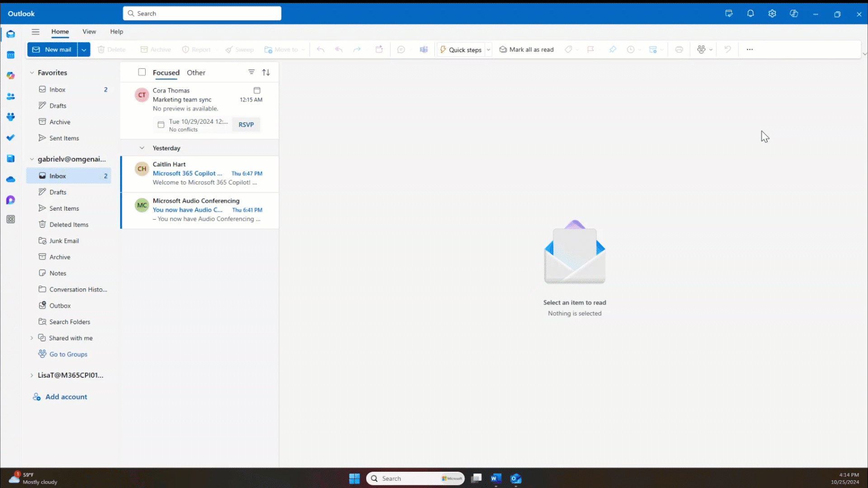Open OneDrive from the left rail
The image size is (868, 488).
[10, 179]
